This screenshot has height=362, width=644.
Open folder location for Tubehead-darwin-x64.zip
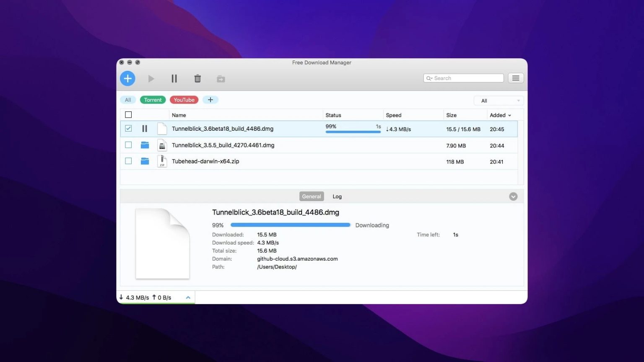[145, 161]
